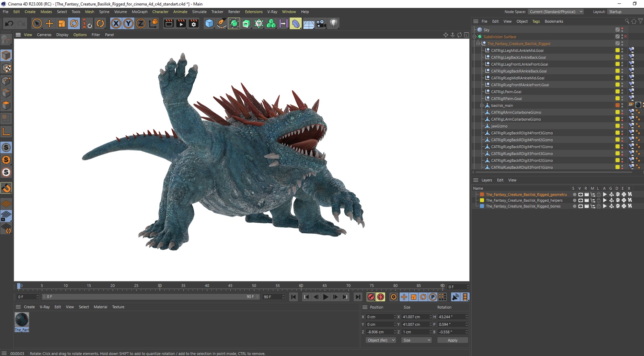The width and height of the screenshot is (644, 356).
Task: Open Object Manager Tags menu
Action: [536, 21]
